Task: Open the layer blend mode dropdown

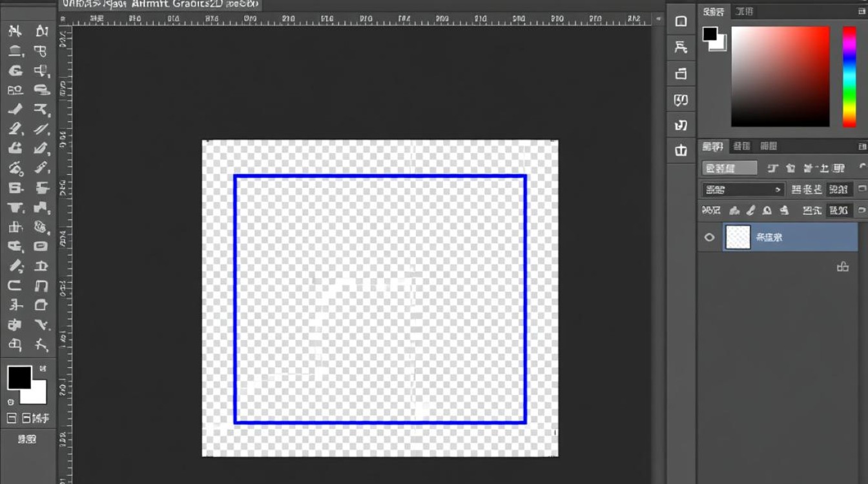Action: 742,190
